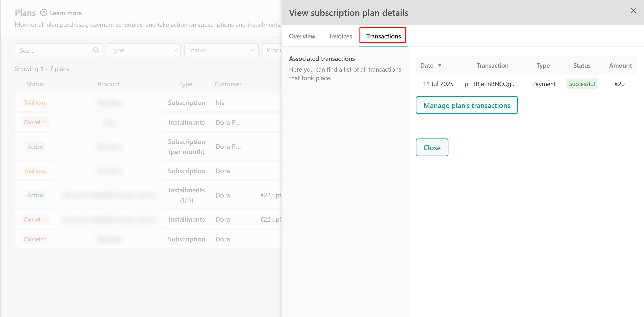Open the Learn more link
The width and height of the screenshot is (644, 317).
tap(66, 13)
